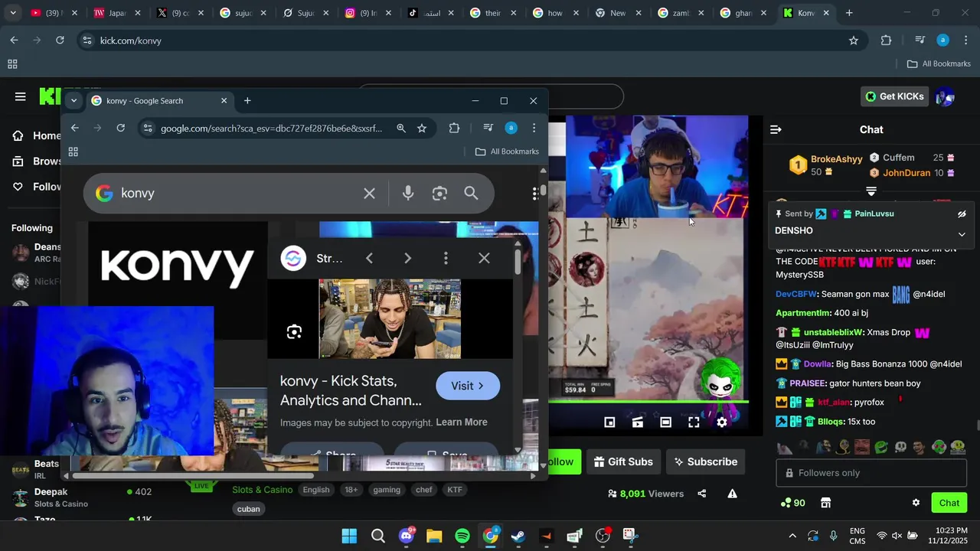Select the cuban tag
This screenshot has height=551, width=980.
pyautogui.click(x=249, y=509)
